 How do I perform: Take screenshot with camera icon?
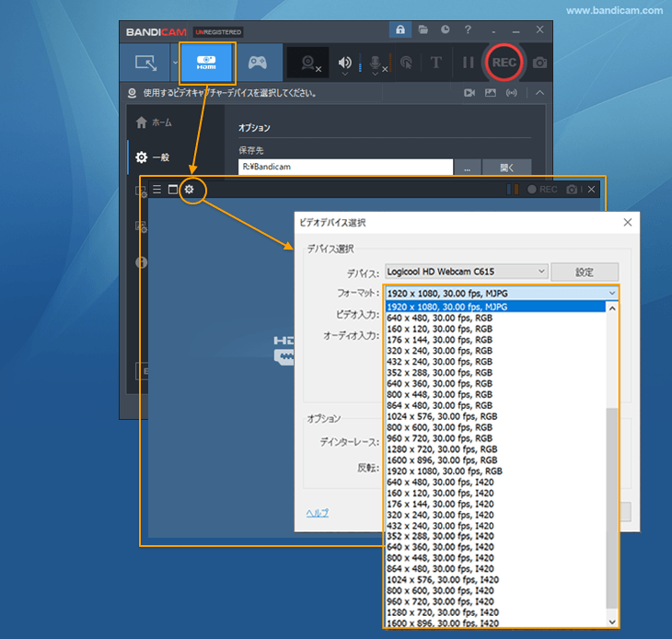539,63
